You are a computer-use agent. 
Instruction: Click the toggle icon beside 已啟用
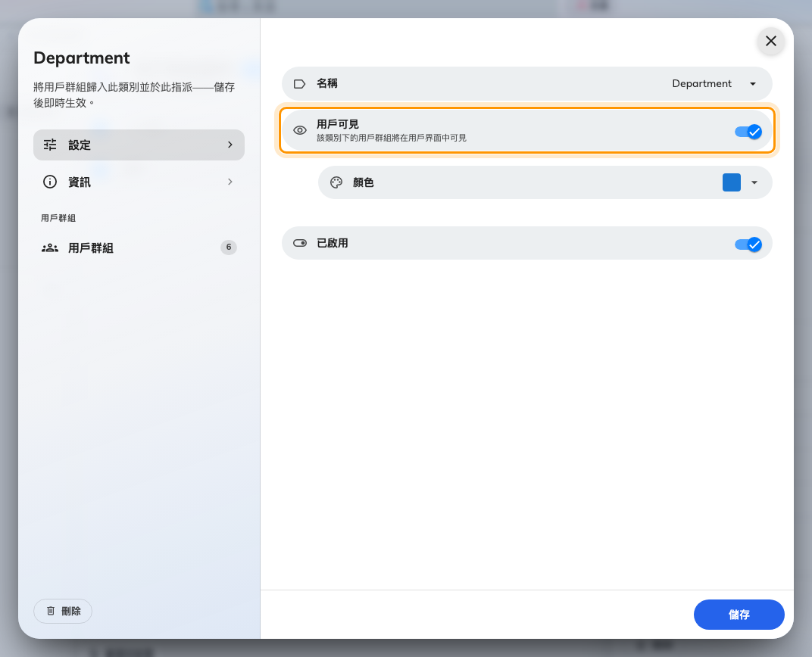pos(300,243)
